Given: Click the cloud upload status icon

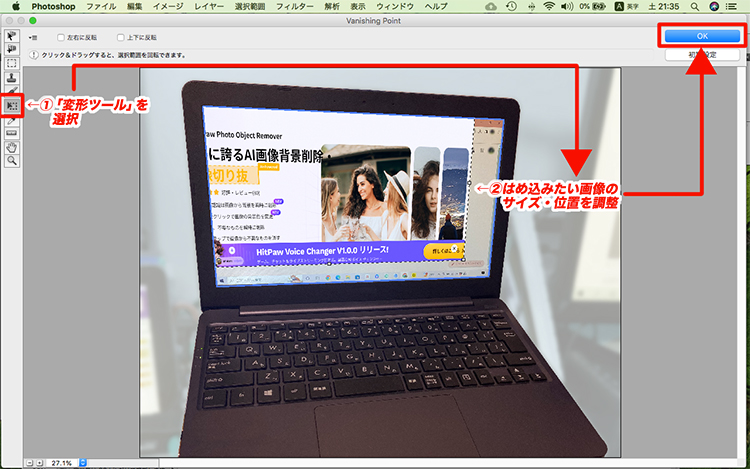Looking at the screenshot, I should coord(491,6).
